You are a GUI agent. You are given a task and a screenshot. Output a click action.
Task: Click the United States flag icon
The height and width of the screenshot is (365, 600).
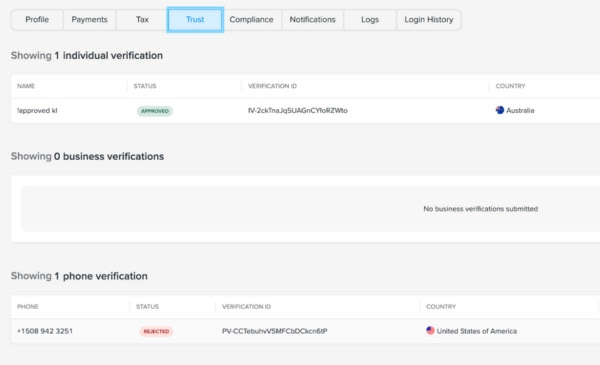430,331
